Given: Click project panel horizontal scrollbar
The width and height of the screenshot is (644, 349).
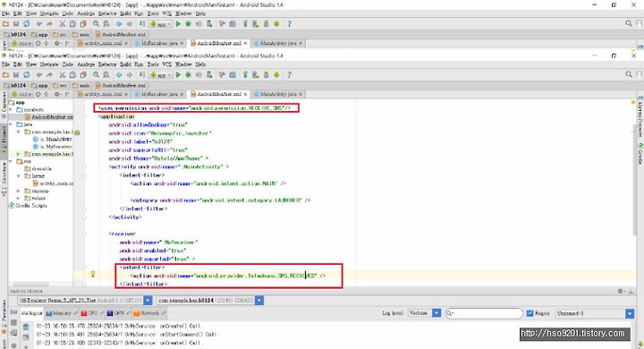Looking at the screenshot, I should tap(30, 285).
